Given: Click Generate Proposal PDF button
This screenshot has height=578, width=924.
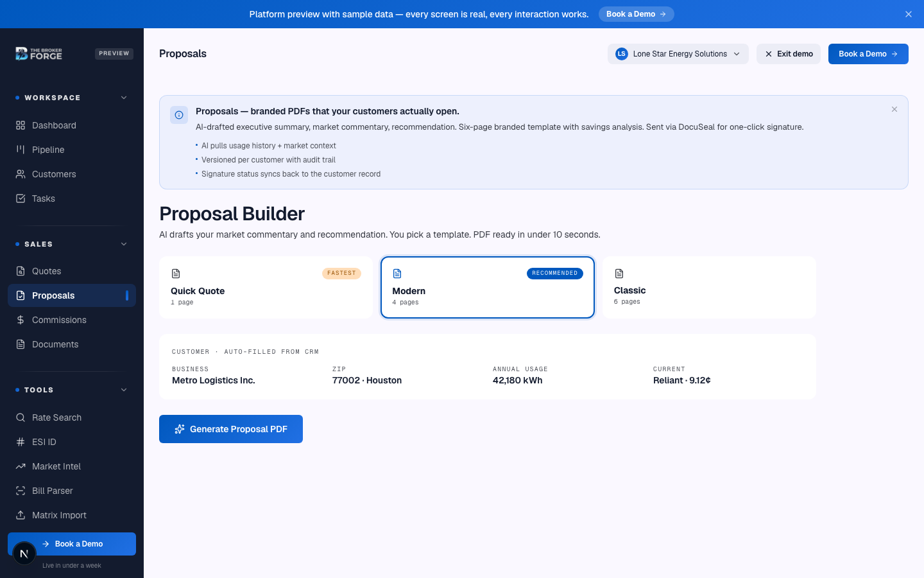Looking at the screenshot, I should [231, 429].
